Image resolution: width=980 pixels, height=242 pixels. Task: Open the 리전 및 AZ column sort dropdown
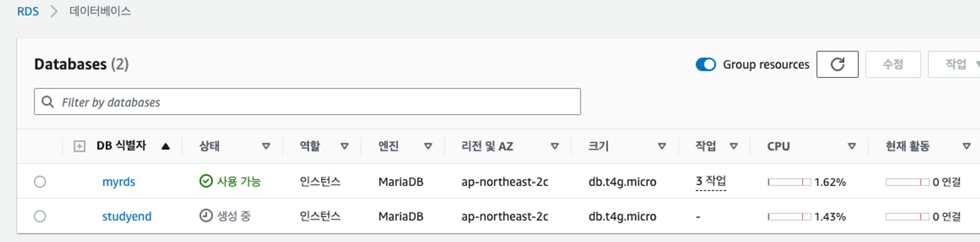pyautogui.click(x=555, y=146)
